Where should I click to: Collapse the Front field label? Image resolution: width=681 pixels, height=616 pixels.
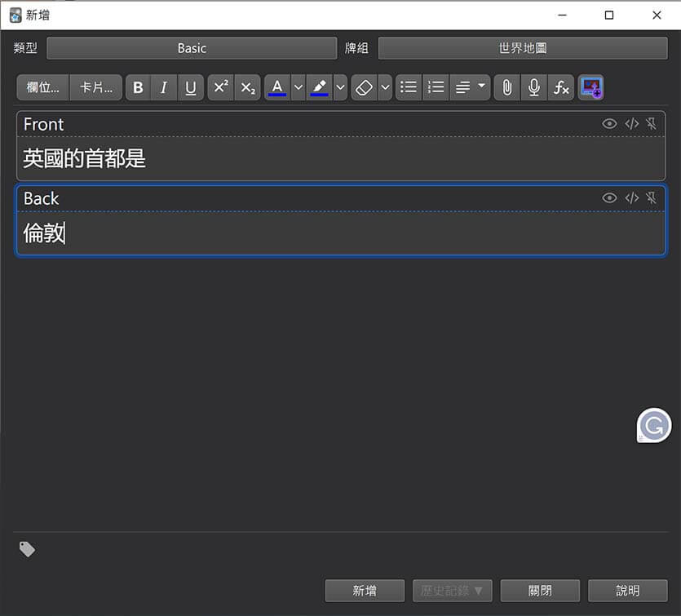click(x=43, y=124)
